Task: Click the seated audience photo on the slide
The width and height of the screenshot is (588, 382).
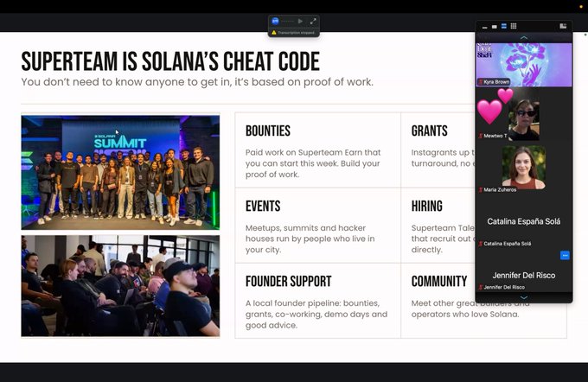Action: [120, 286]
